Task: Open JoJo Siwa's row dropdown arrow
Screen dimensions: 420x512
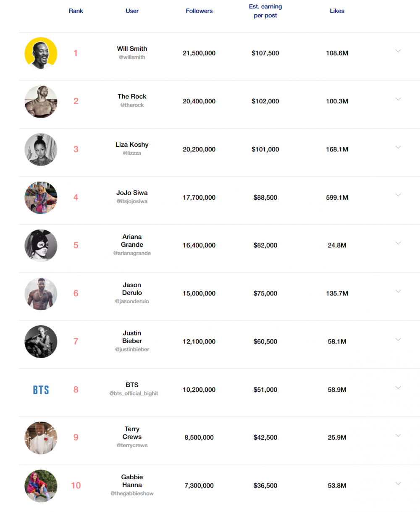Action: 398,195
